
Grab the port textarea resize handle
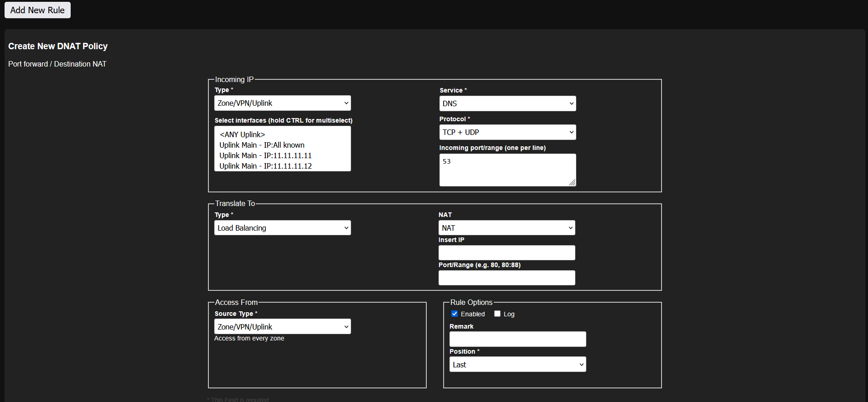tap(572, 182)
